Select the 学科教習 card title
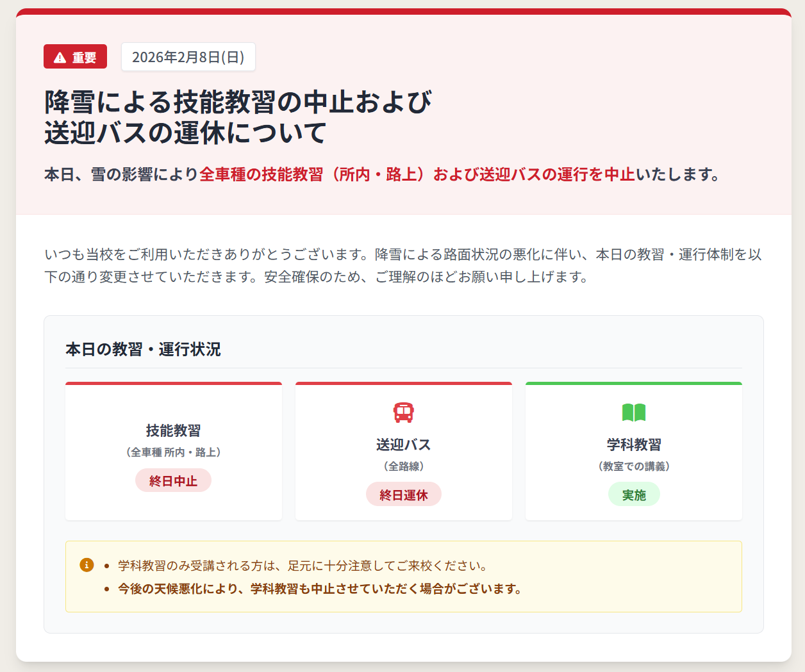Image resolution: width=805 pixels, height=672 pixels. click(x=634, y=445)
